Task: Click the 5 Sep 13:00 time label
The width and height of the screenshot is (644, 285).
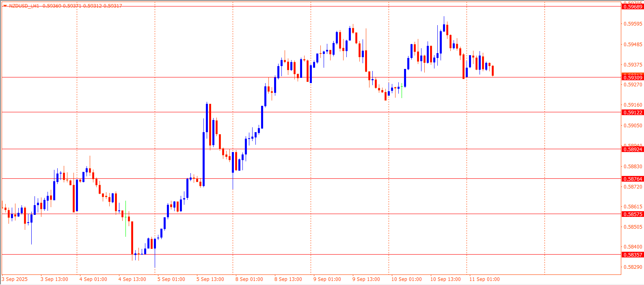Action: pyautogui.click(x=210, y=279)
